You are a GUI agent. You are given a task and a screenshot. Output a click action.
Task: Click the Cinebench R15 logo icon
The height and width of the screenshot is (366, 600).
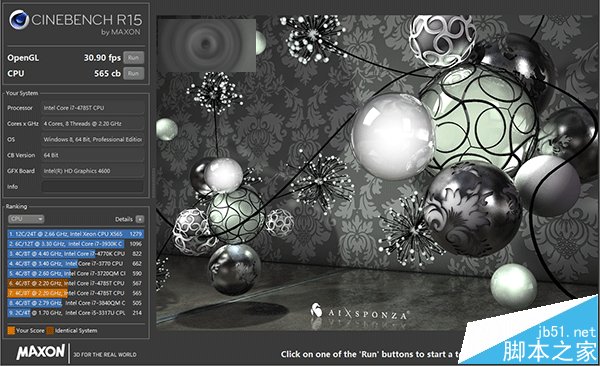tap(19, 20)
